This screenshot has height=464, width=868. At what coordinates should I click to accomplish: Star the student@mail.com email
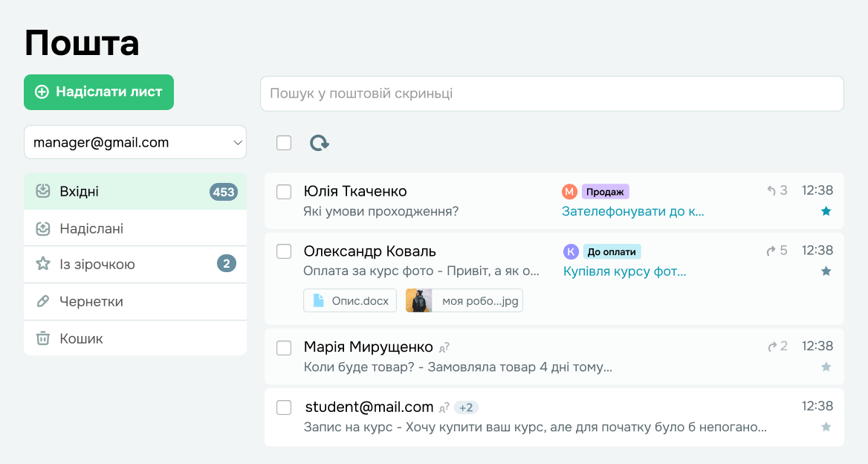(826, 426)
